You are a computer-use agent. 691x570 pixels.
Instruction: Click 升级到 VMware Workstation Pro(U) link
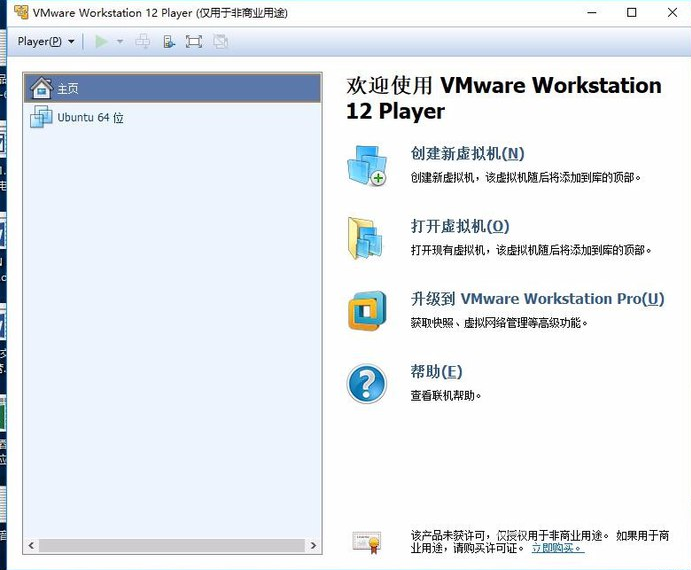click(537, 299)
